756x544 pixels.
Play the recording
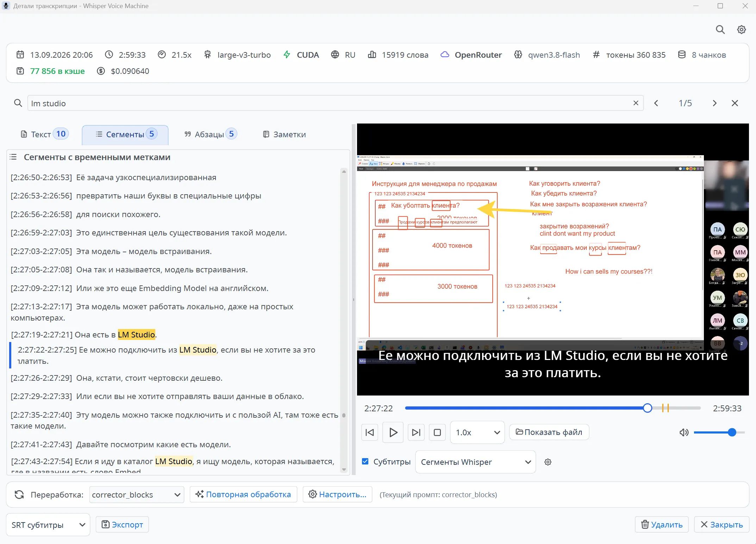393,432
